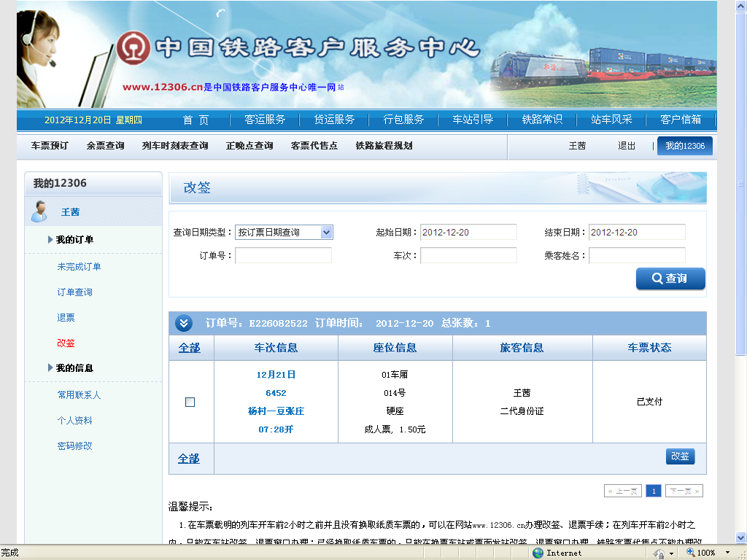Click the 改签 button below the ticket

pos(680,456)
